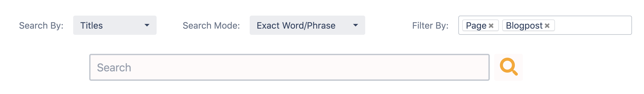Remove the Page filter tag
The height and width of the screenshot is (94, 644).
[491, 26]
